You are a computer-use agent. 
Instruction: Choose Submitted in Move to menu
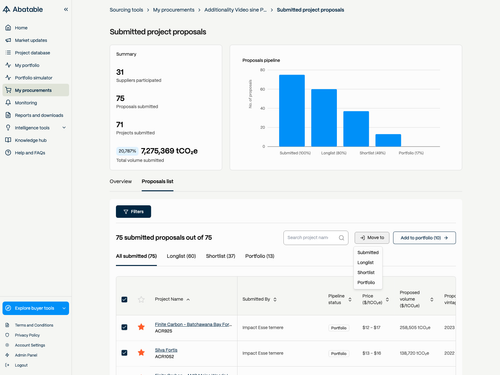point(368,252)
